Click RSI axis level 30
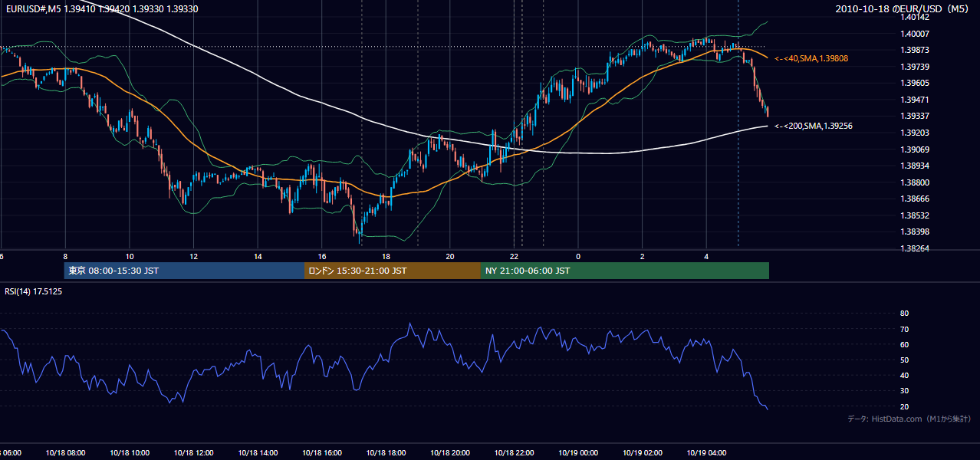Screen dimensions: 980x460 [905, 391]
